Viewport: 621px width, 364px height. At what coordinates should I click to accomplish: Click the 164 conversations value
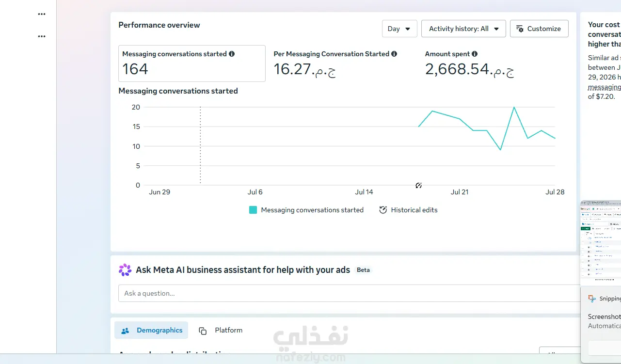click(x=135, y=69)
